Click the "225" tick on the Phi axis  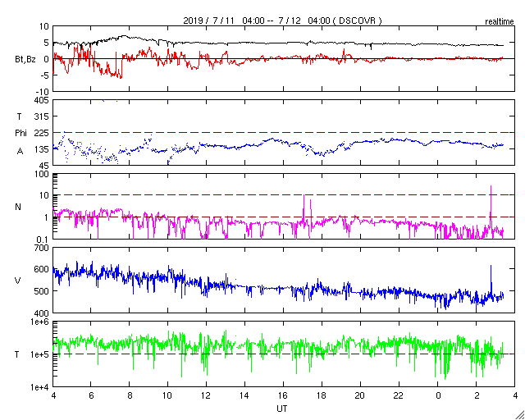tap(43, 133)
